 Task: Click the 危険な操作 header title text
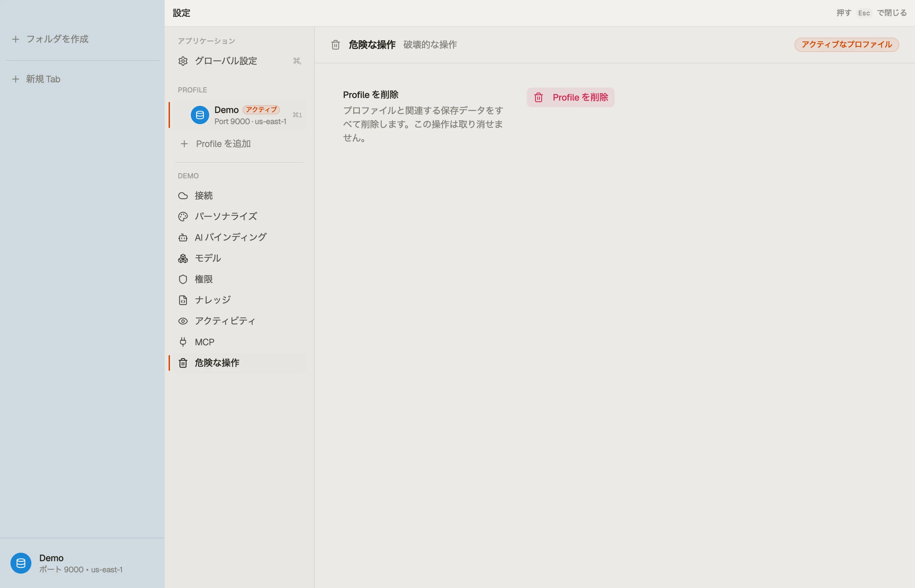(372, 45)
